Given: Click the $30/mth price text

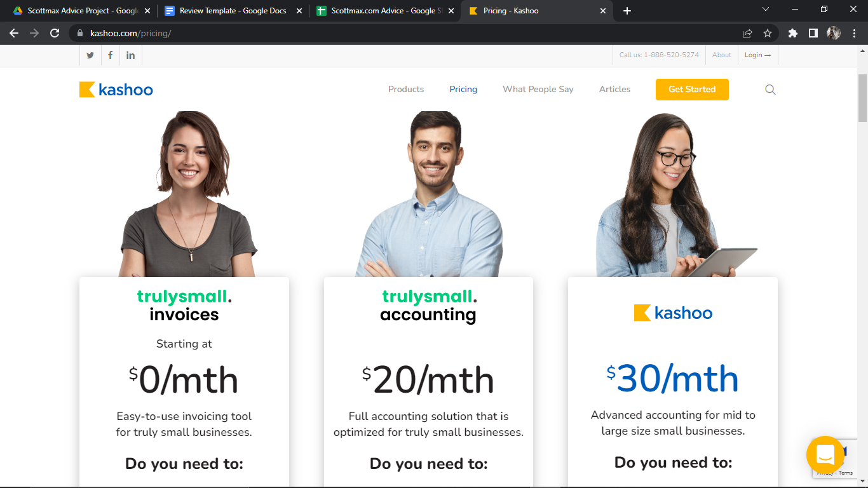Looking at the screenshot, I should coord(672,379).
